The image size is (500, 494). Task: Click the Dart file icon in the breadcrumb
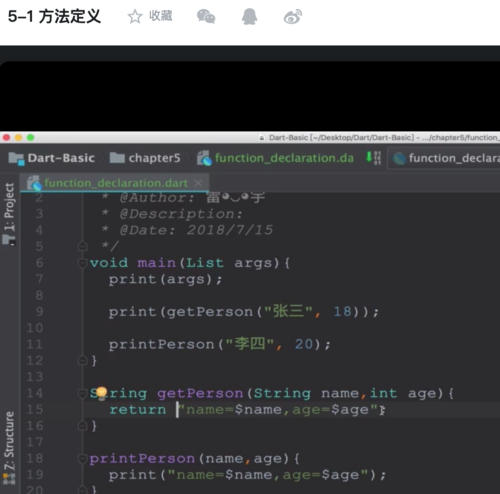(x=204, y=158)
